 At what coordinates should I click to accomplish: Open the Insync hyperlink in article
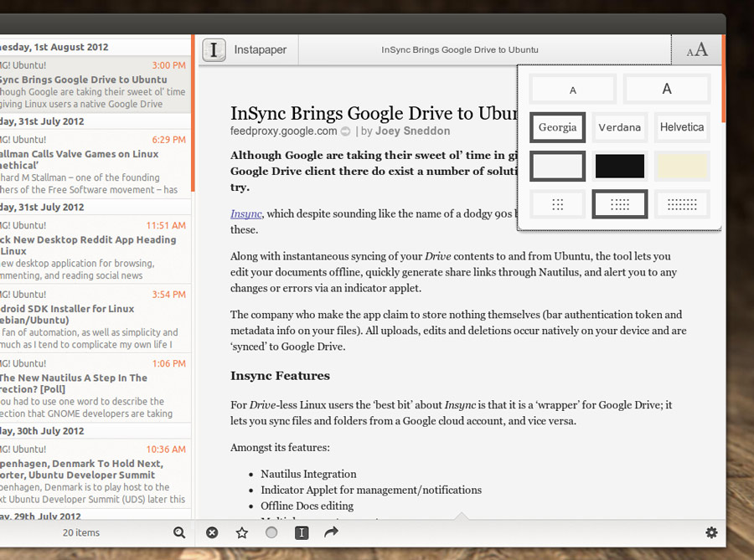click(245, 213)
